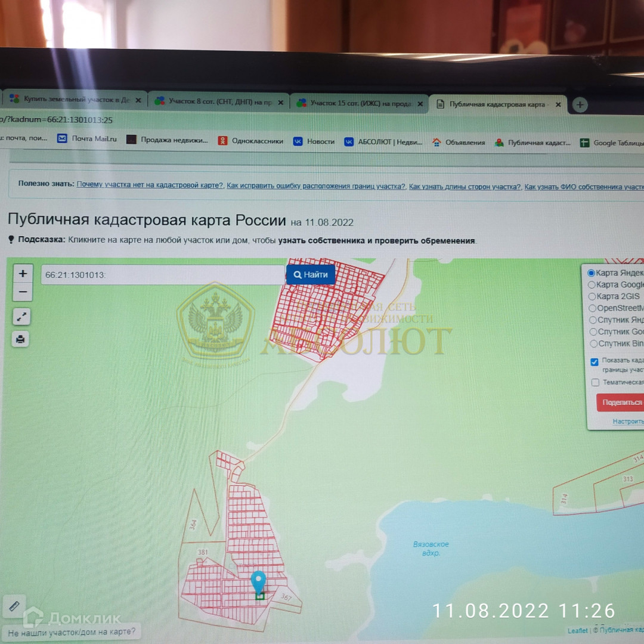
Task: Close the 'Купить земельный участок' tab
Action: 138,100
